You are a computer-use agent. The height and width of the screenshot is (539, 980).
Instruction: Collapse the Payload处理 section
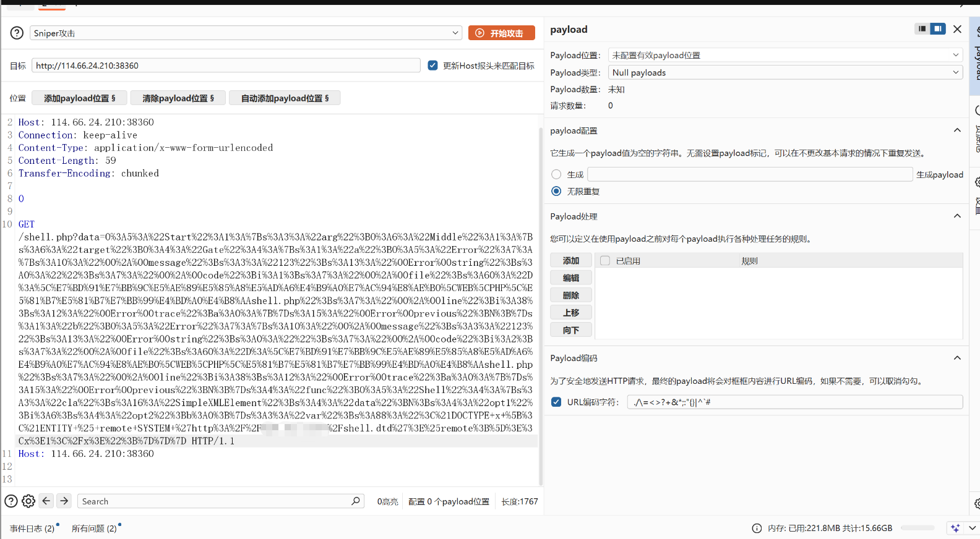[x=957, y=216]
